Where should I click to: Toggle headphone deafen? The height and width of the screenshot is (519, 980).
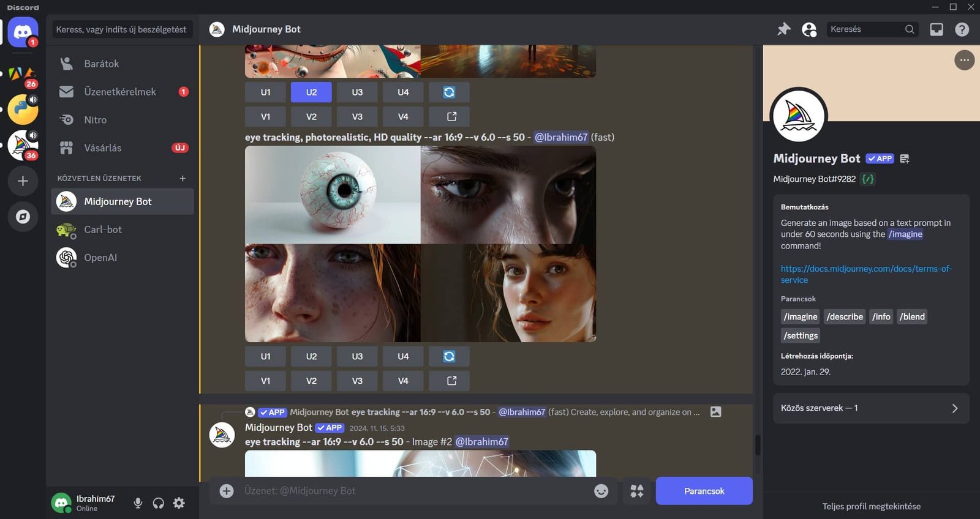(158, 503)
